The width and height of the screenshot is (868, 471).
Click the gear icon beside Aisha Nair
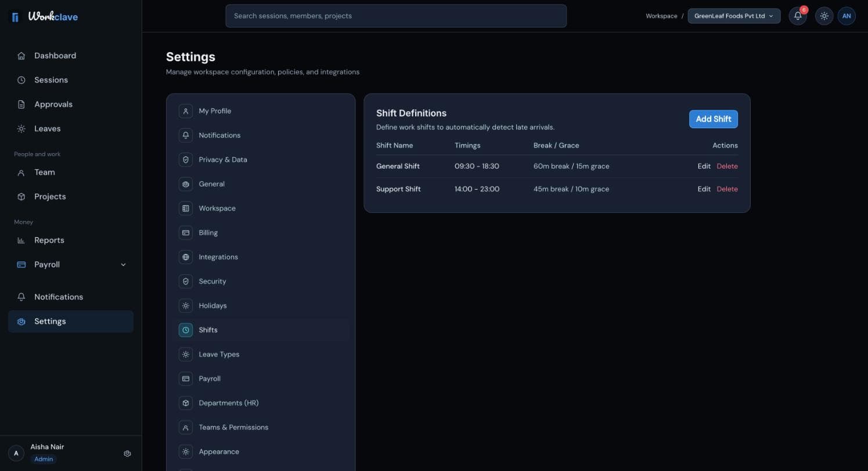pyautogui.click(x=128, y=454)
